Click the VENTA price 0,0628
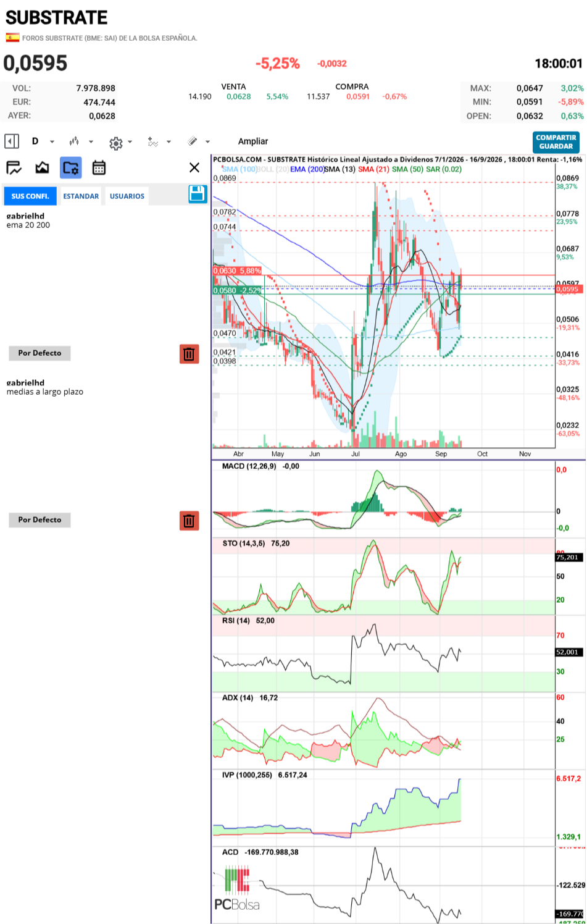Screen dimensions: 587x924 coord(238,96)
